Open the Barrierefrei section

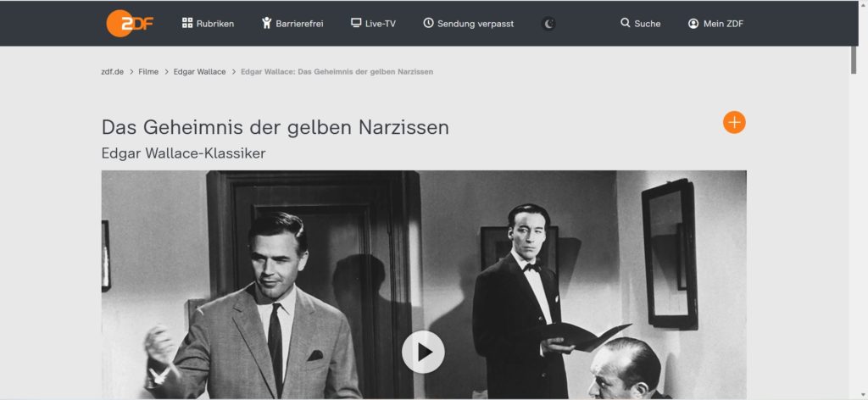click(x=292, y=23)
